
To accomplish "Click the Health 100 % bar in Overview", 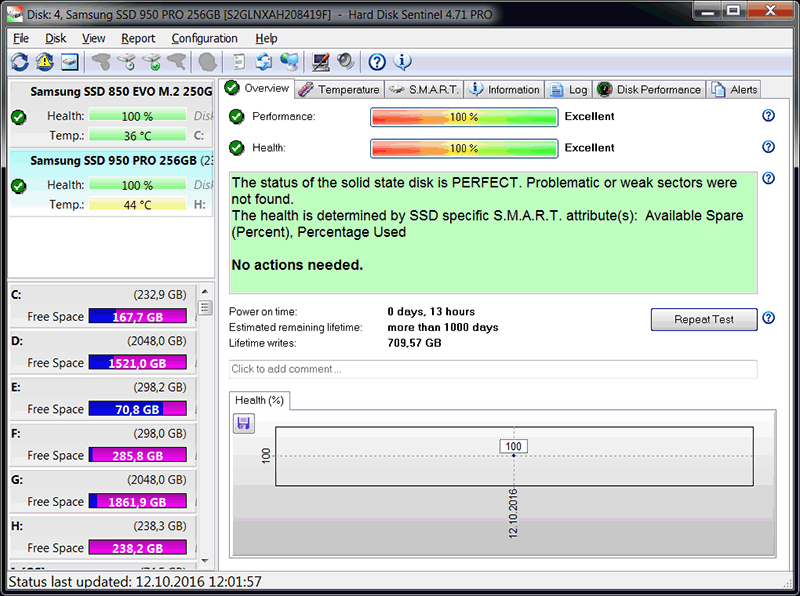I will [464, 148].
